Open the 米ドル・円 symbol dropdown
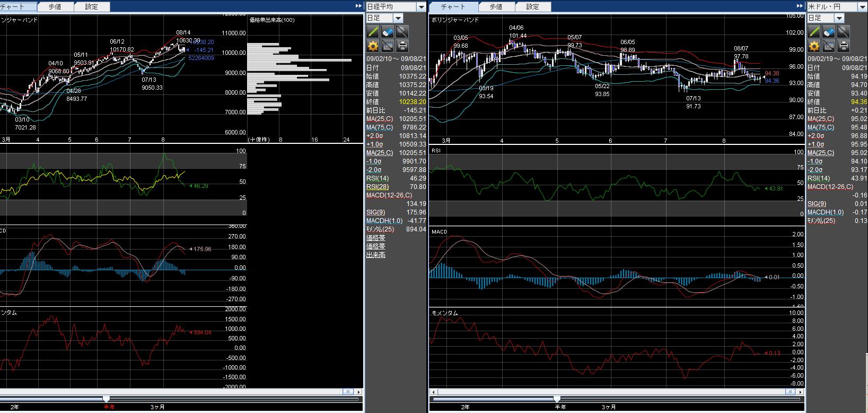 click(x=862, y=7)
